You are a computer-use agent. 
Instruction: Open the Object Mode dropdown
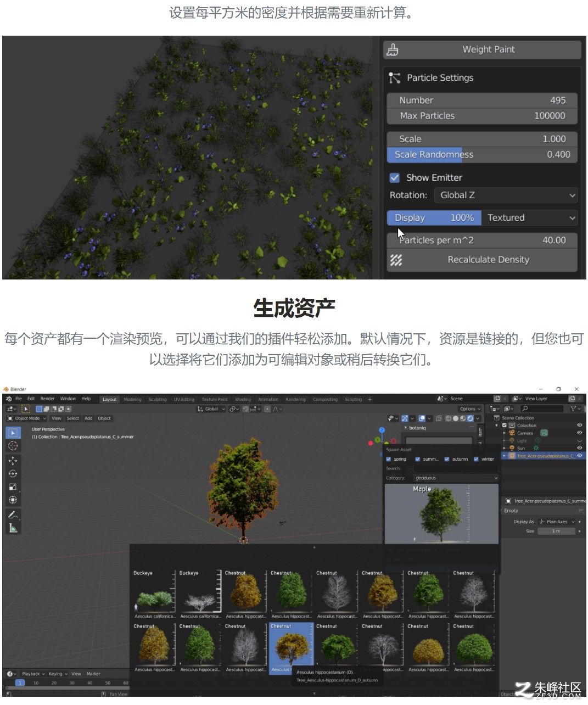click(27, 418)
